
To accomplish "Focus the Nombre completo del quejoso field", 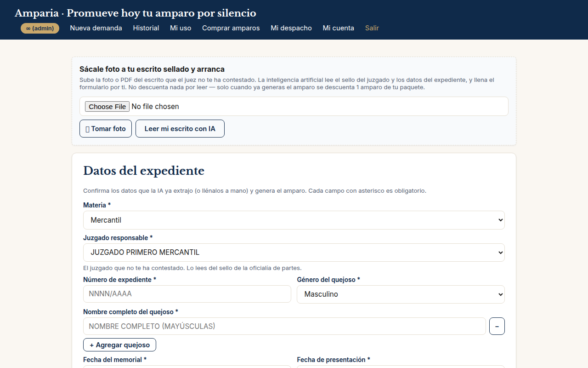I will point(284,326).
